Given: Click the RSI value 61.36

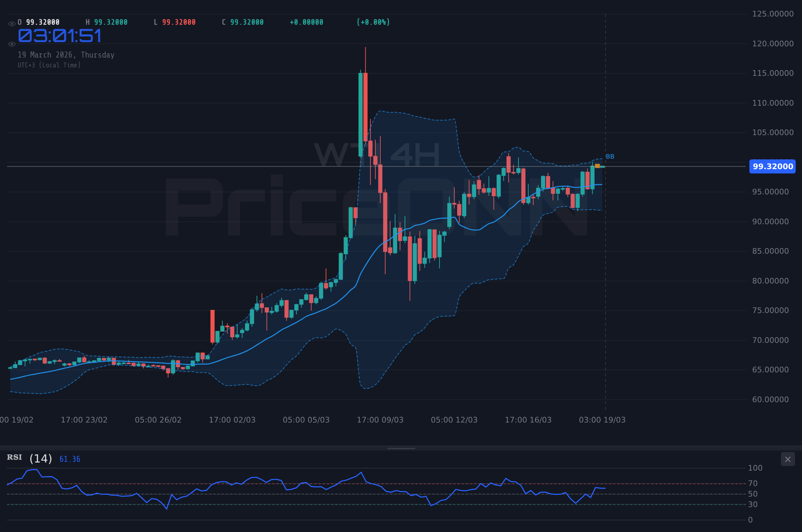Looking at the screenshot, I should (70, 459).
